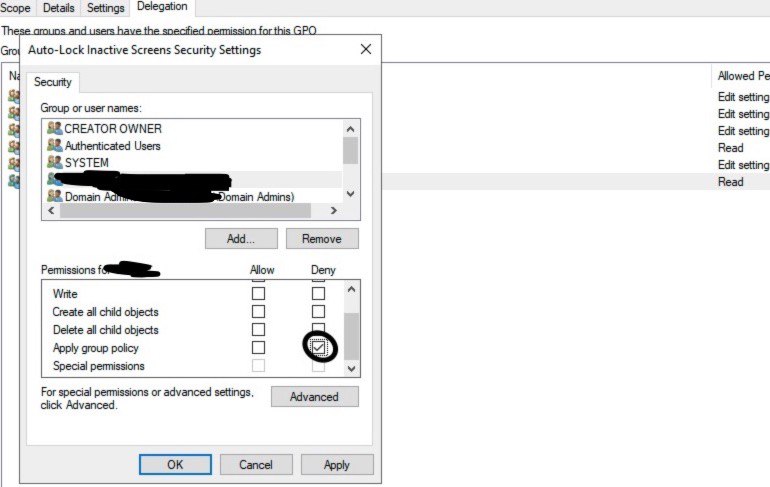
Task: Tick Allow for Apply group policy
Action: (x=258, y=348)
